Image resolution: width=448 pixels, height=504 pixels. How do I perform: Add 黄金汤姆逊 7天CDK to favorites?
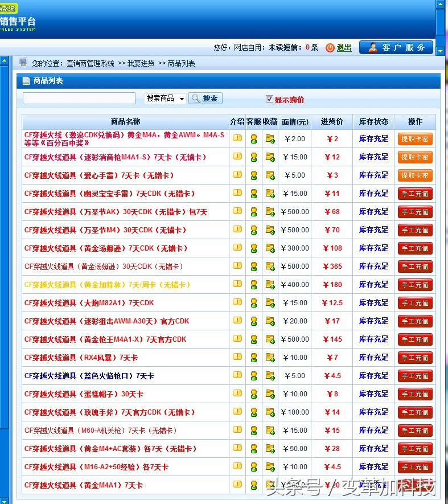[270, 248]
